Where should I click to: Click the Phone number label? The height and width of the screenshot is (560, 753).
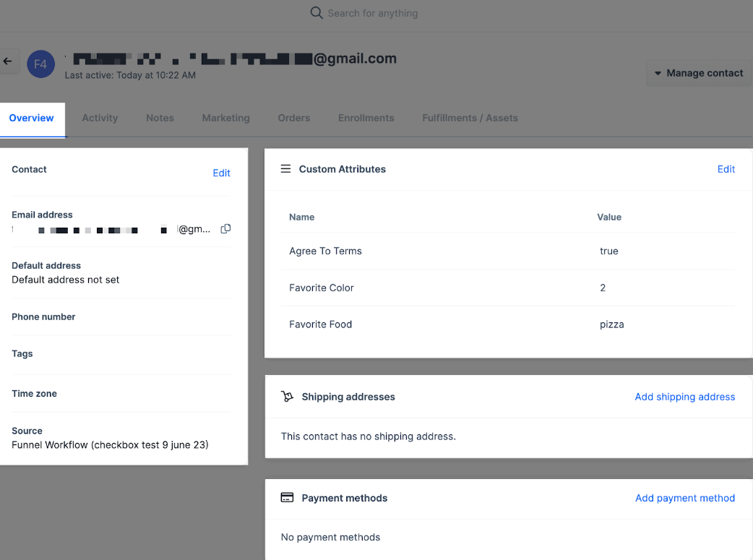tap(43, 317)
